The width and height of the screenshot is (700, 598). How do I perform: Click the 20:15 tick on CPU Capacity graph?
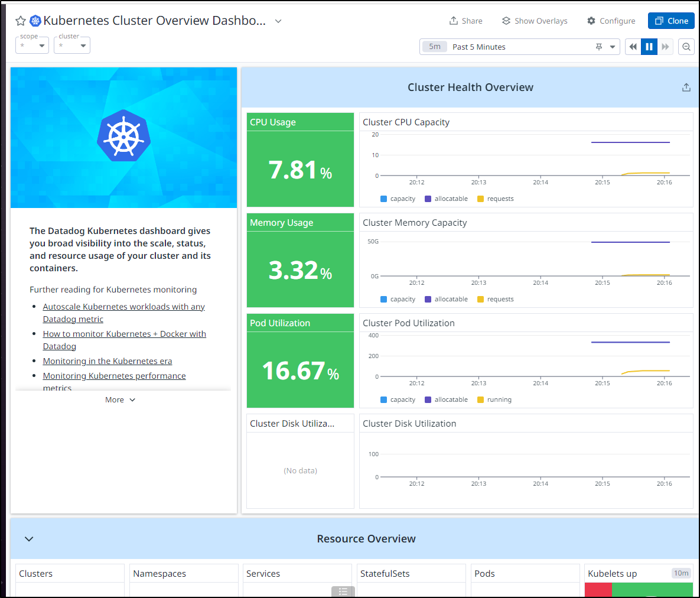coord(602,182)
